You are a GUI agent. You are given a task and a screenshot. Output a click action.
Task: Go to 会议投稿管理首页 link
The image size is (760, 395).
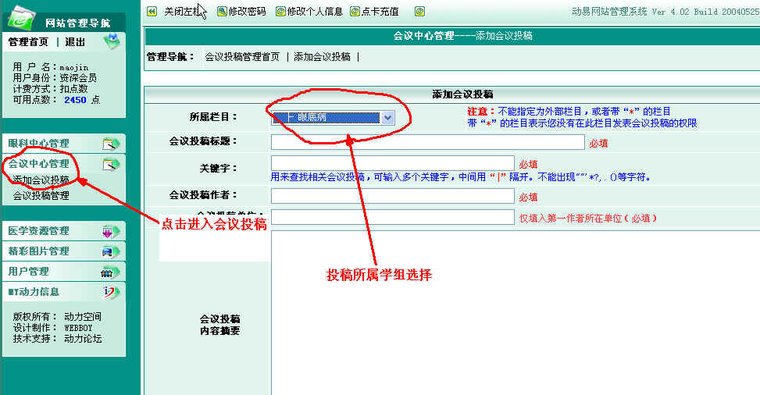pos(242,57)
